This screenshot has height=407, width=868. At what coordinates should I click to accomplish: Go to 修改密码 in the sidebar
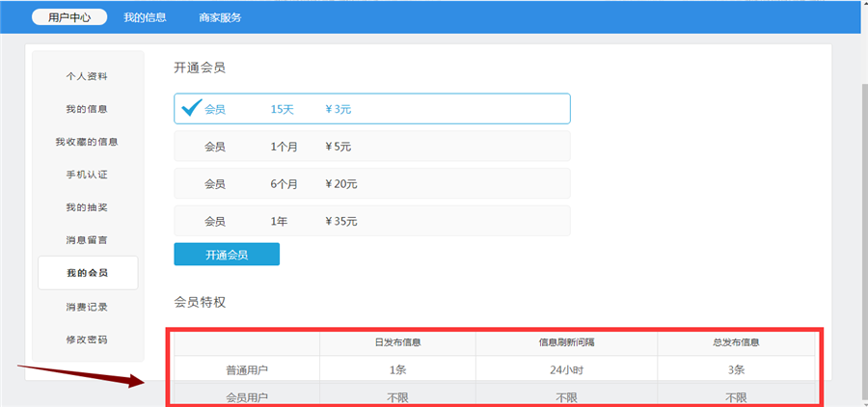click(87, 339)
